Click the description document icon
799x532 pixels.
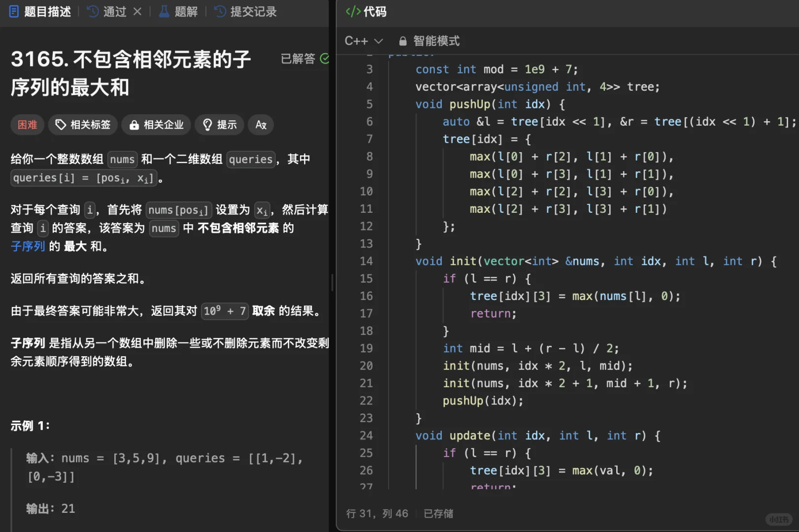[14, 11]
